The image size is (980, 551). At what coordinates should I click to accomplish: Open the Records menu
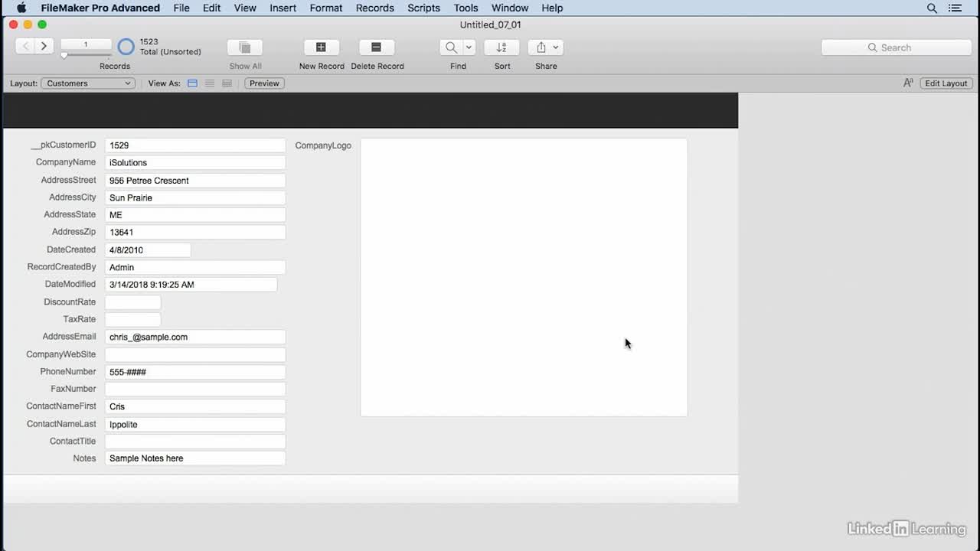pos(375,8)
